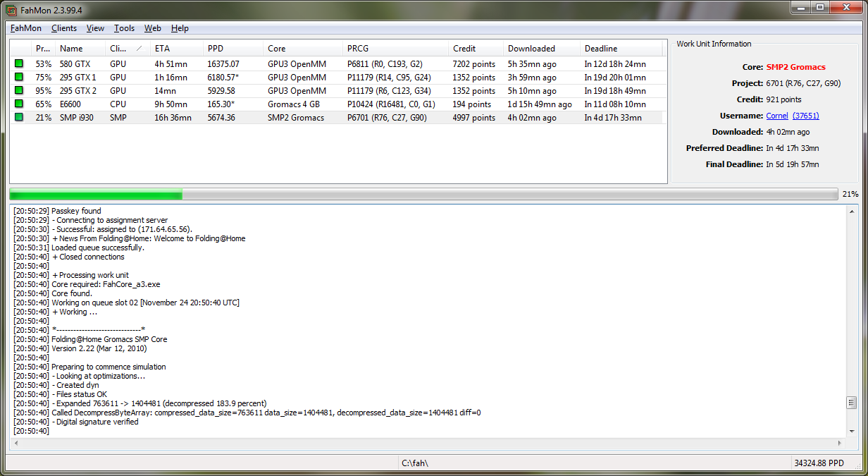Sort by the PRCG column header

coord(395,49)
